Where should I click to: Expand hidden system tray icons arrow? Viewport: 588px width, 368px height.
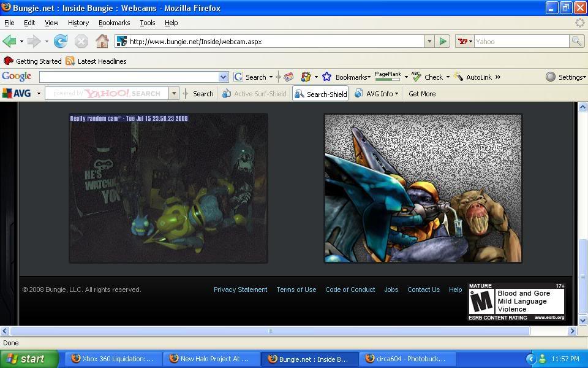[x=530, y=359]
